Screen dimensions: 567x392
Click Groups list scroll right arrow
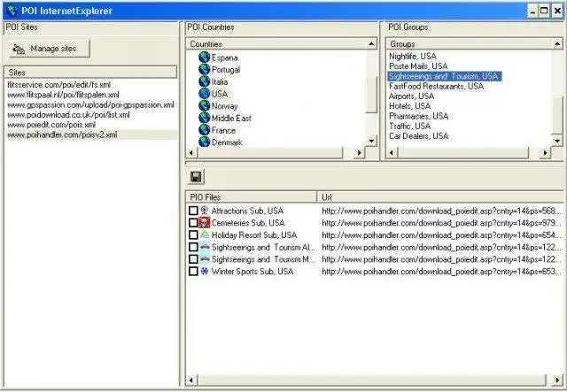coord(546,152)
